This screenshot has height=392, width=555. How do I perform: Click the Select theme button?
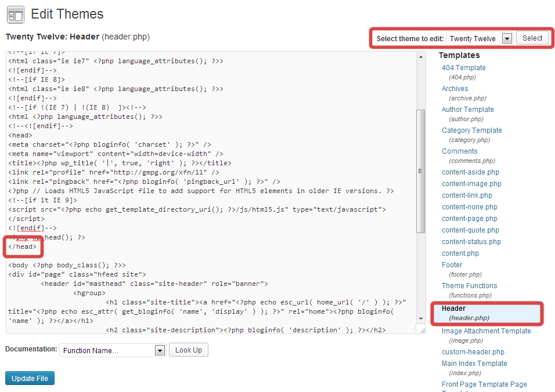[532, 38]
